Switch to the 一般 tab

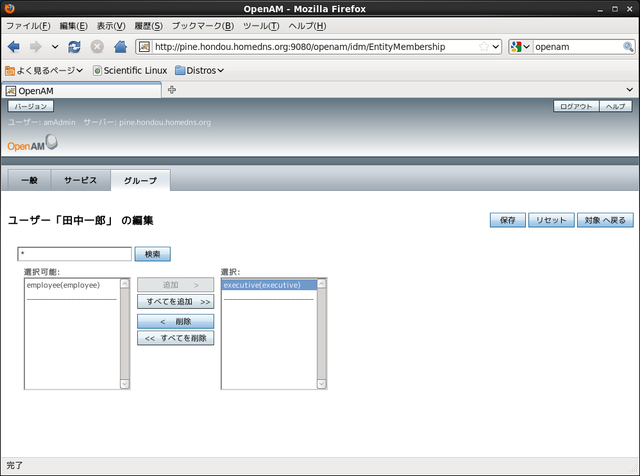click(29, 180)
